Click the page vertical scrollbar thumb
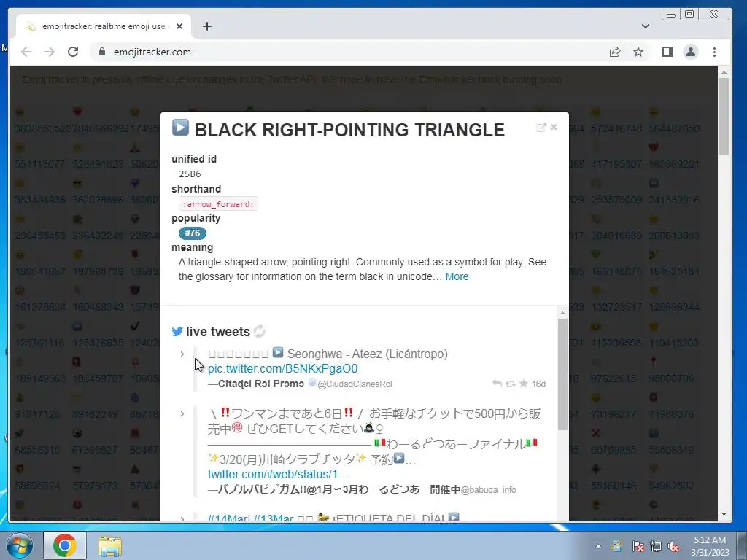This screenshot has height=560, width=747. click(724, 116)
